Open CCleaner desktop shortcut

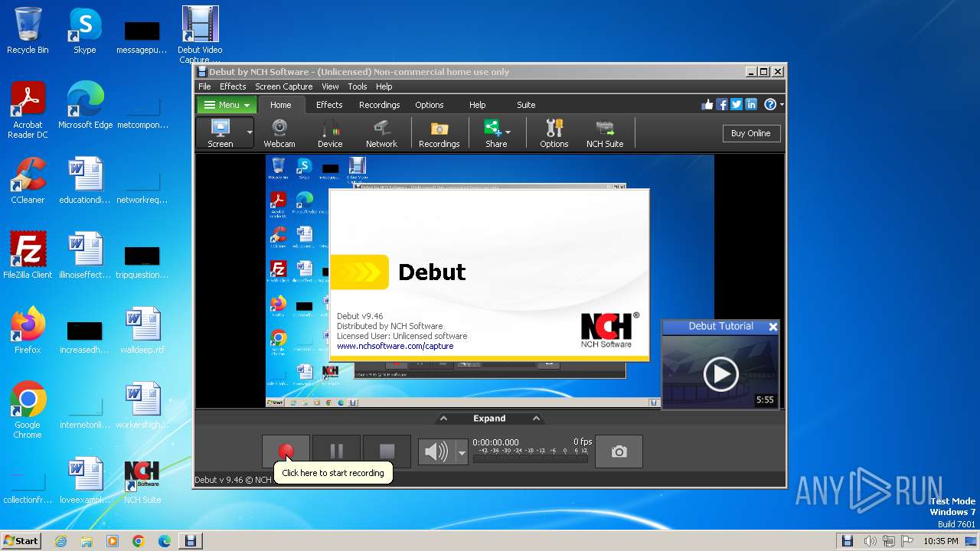click(x=28, y=181)
